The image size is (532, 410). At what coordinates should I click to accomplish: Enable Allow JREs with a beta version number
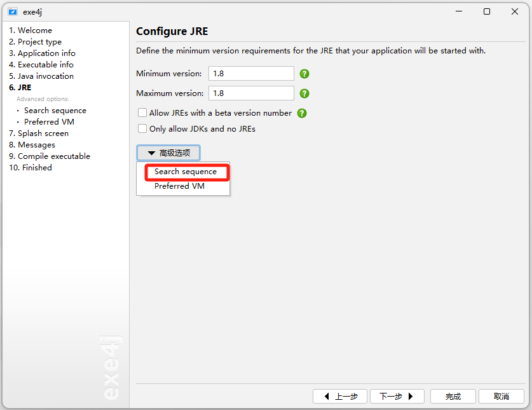click(142, 113)
